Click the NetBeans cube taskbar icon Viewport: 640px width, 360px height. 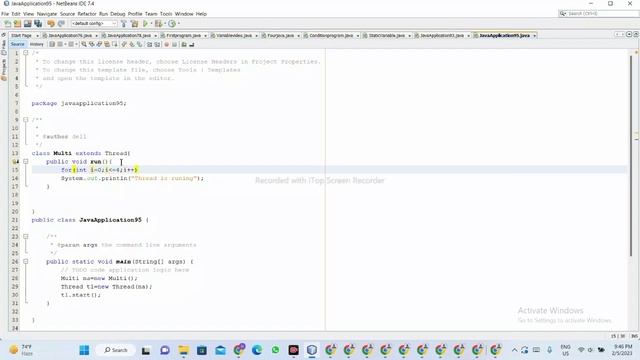pyautogui.click(x=312, y=350)
